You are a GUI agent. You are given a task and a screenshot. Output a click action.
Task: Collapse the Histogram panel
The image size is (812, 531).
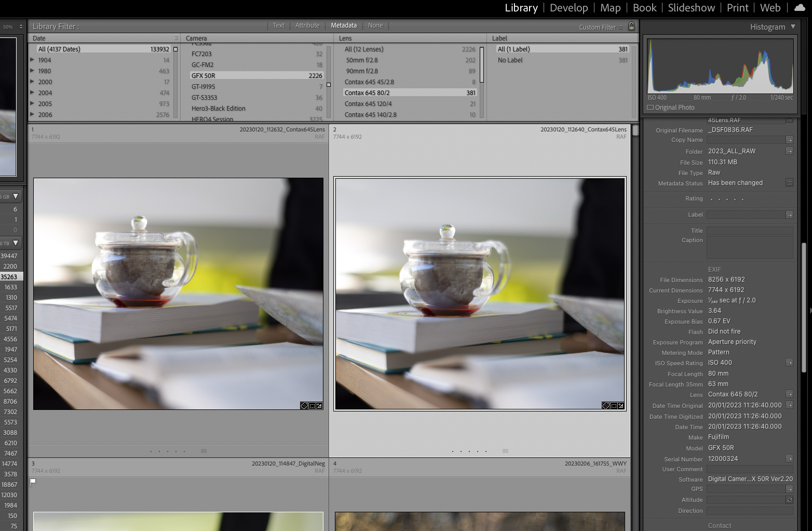coord(793,26)
